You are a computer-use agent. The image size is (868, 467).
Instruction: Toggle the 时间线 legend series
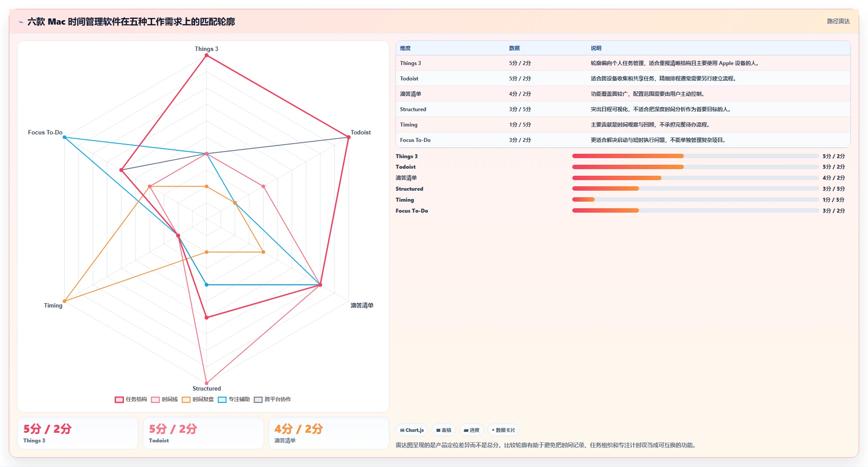coord(164,399)
